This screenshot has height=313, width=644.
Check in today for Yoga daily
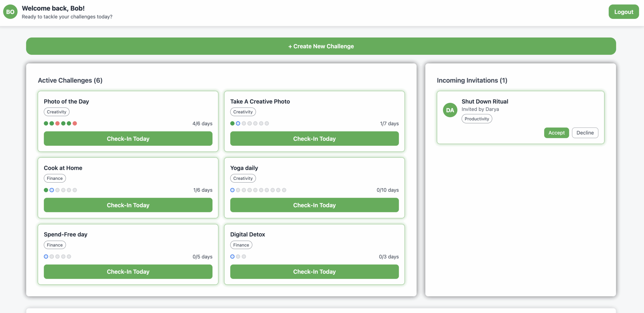click(314, 205)
